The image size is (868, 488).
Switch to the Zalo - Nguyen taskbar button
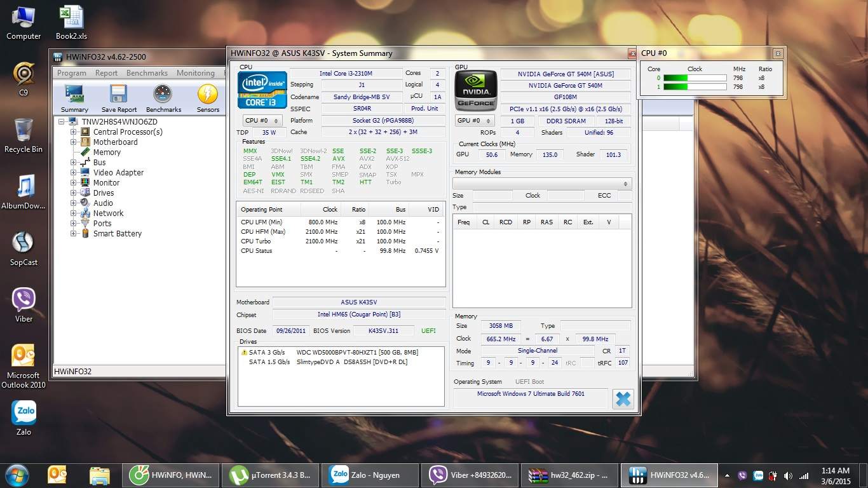tap(370, 475)
